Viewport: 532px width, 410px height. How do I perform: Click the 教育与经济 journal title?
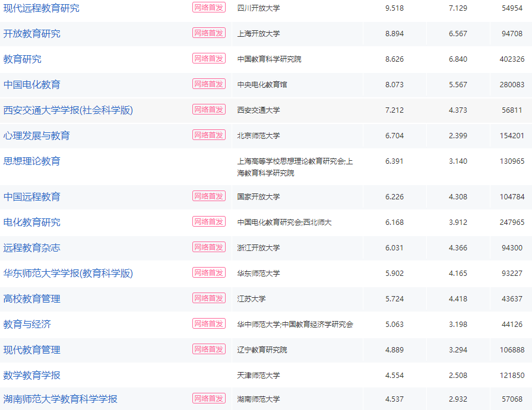(x=27, y=324)
